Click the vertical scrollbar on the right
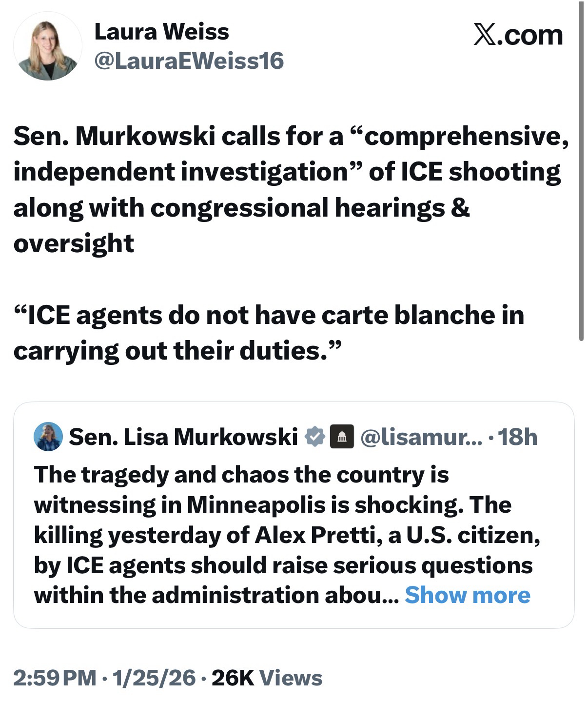Viewport: 588px width, 703px height. (581, 171)
